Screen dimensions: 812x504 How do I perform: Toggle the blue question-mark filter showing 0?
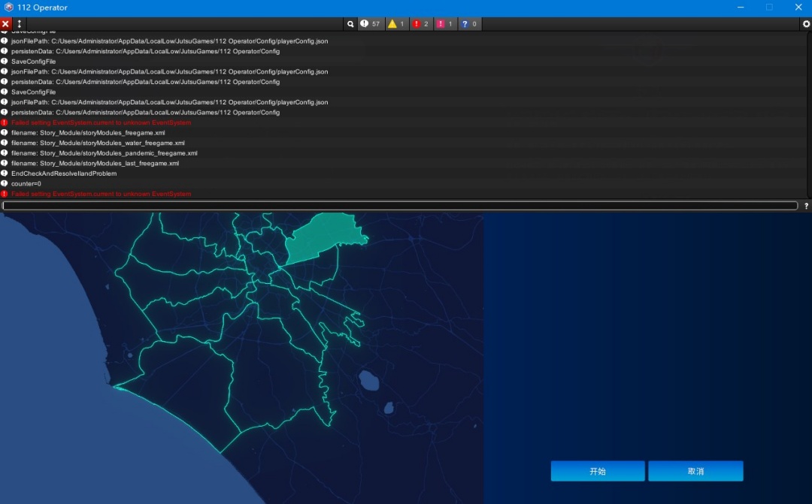point(469,24)
